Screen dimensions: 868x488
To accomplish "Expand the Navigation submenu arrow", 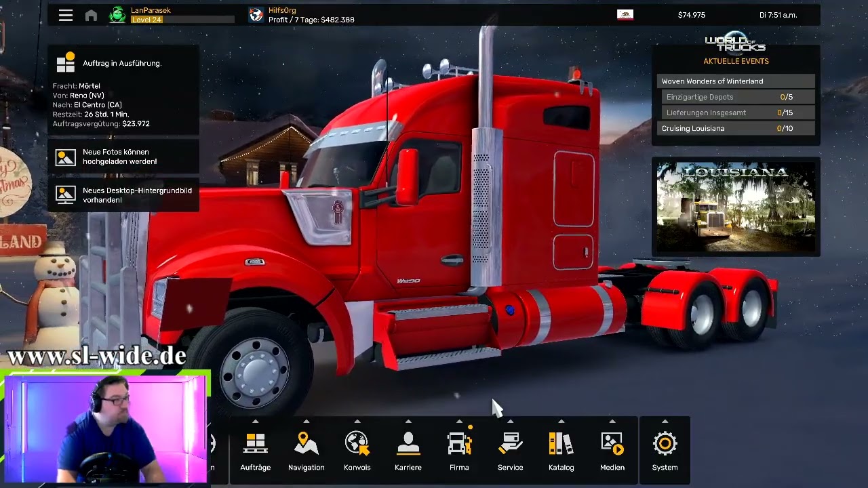I will click(x=307, y=422).
